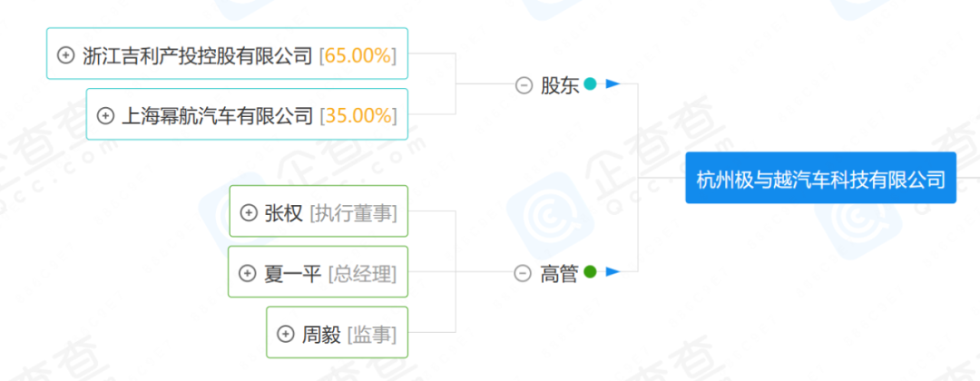The width and height of the screenshot is (980, 381).
Task: Click the 65.00% shareholding label
Action: coord(358,54)
